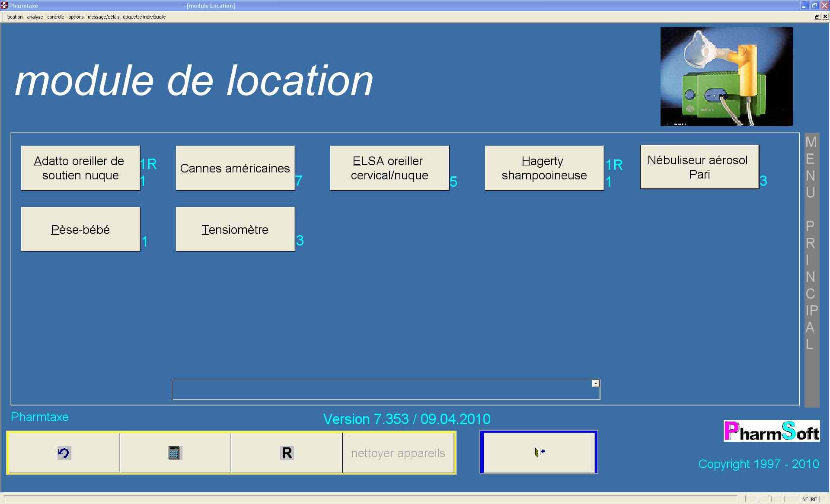Click the Pharmtaxe app icon in title bar
The image size is (830, 504).
click(4, 6)
